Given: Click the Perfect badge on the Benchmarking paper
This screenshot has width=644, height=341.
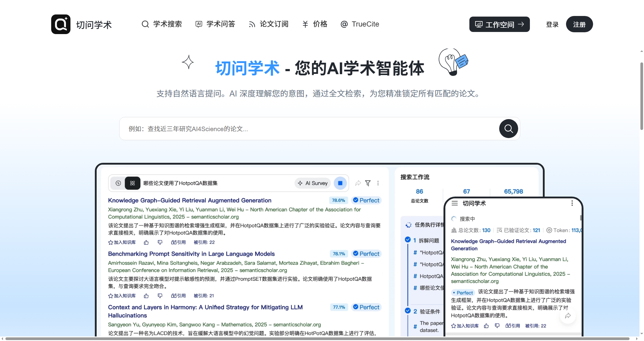Looking at the screenshot, I should point(366,254).
